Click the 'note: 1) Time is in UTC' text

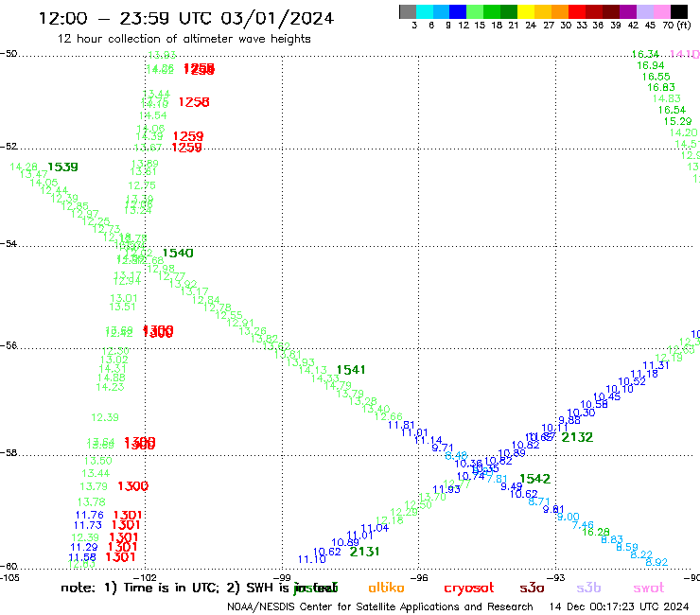coord(140,588)
